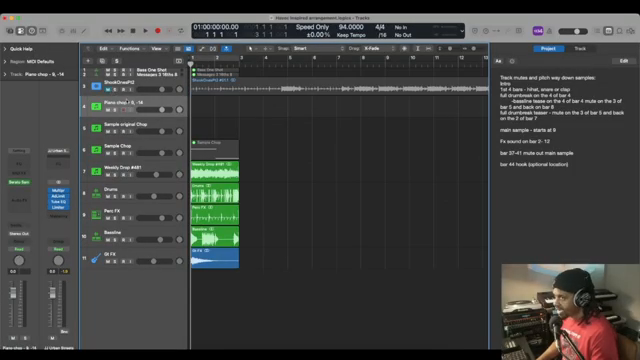Click the Stop transport button

tap(133, 31)
